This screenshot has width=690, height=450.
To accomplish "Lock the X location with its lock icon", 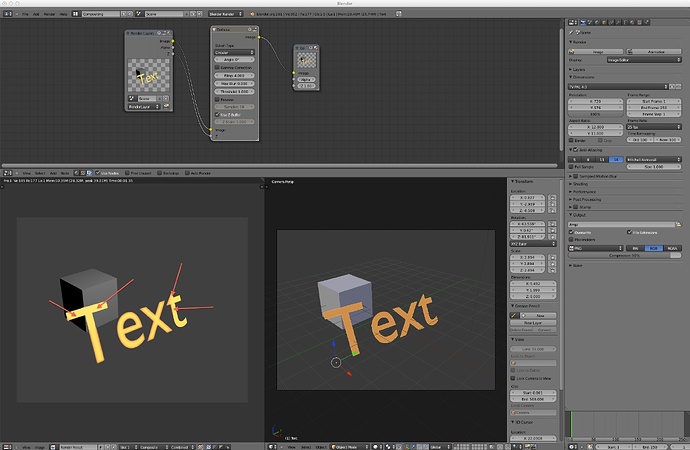I will (x=552, y=198).
